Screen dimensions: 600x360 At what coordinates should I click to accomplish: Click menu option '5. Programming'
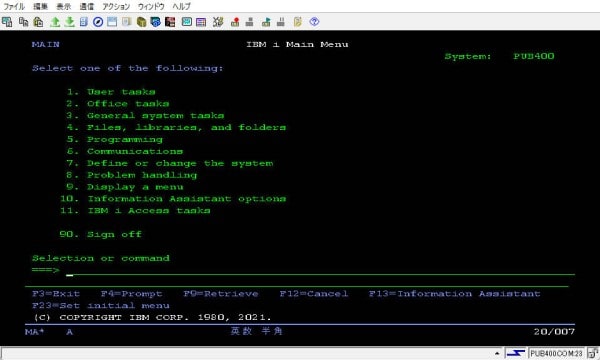pos(115,139)
